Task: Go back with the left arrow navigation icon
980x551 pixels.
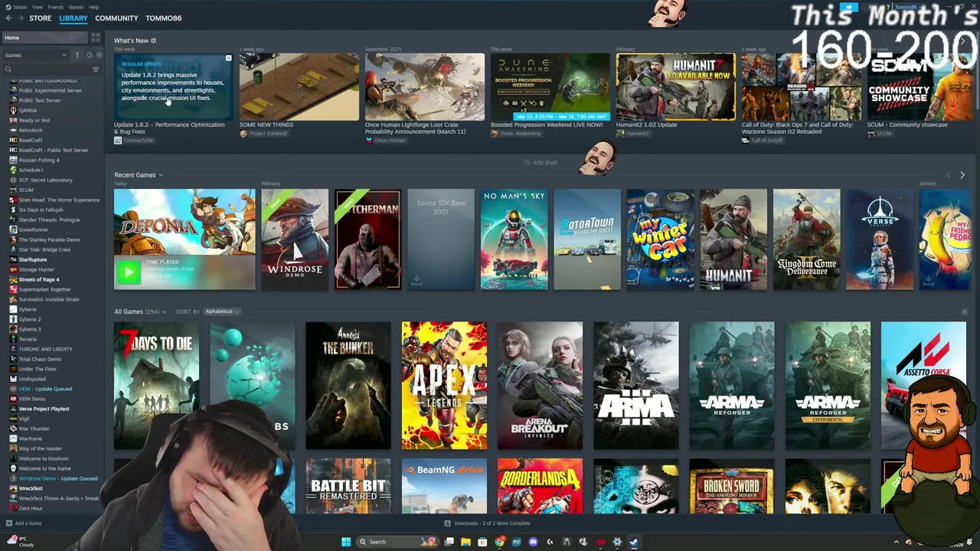Action: [x=8, y=18]
